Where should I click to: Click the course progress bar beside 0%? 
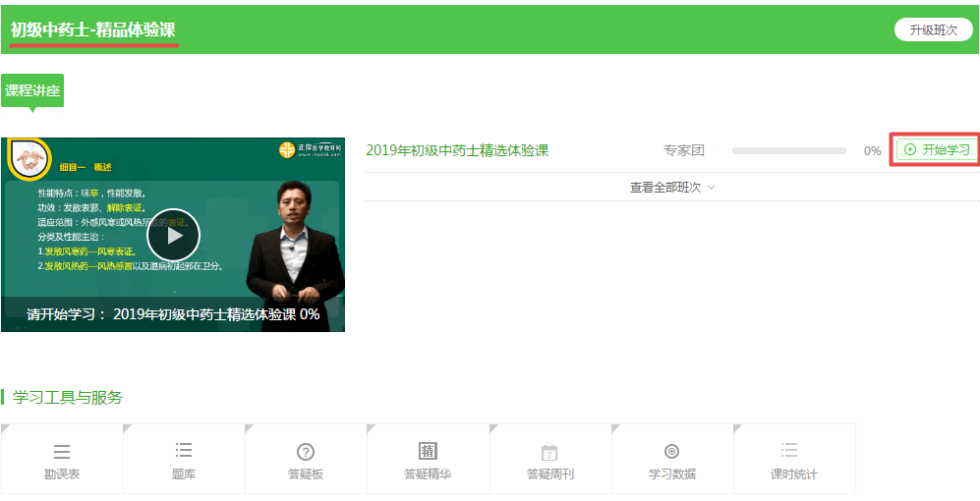pyautogui.click(x=788, y=151)
